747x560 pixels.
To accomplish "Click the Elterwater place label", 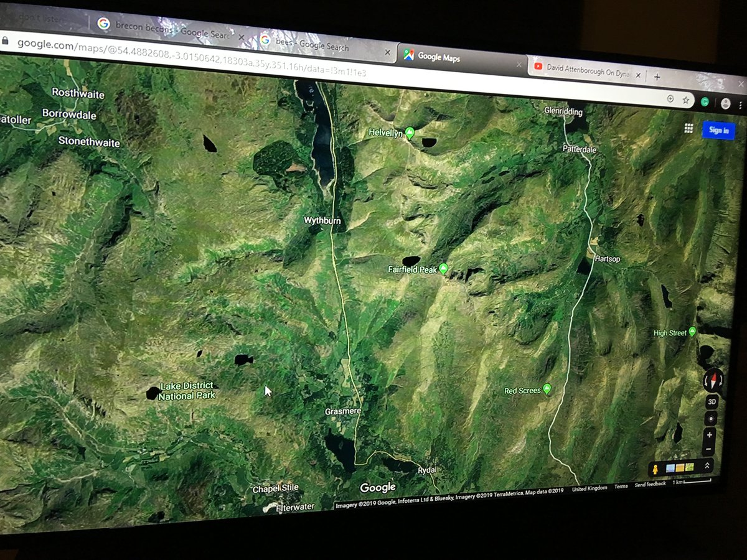I will tap(295, 507).
